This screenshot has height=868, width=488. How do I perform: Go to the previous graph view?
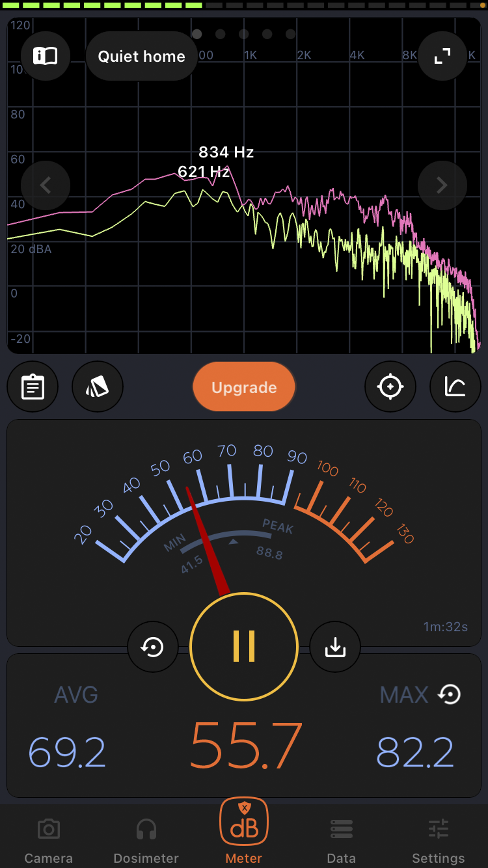(x=46, y=185)
